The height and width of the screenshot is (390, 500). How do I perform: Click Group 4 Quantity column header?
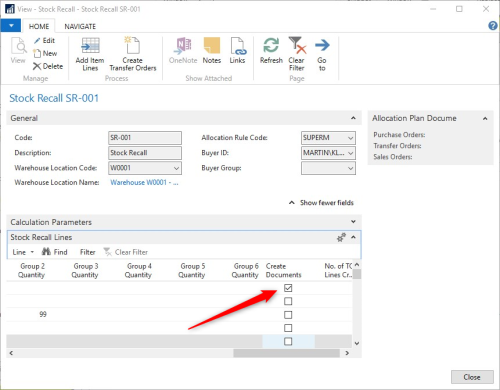[138, 270]
